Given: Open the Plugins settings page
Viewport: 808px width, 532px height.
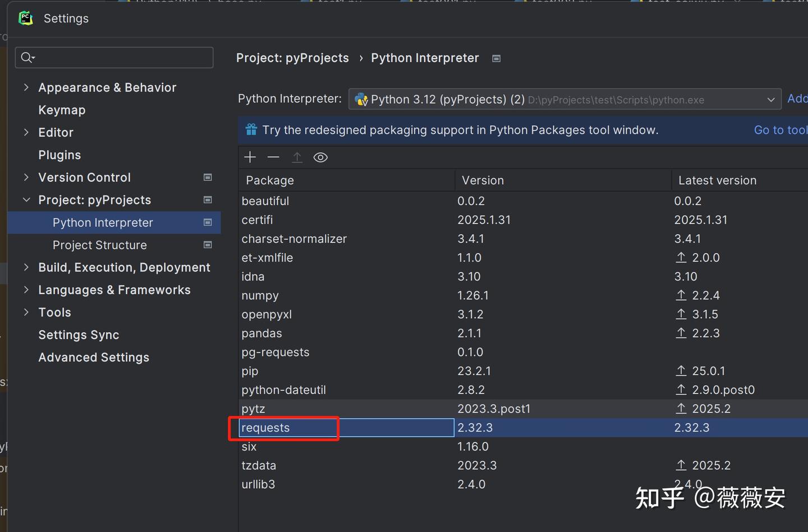Looking at the screenshot, I should click(59, 155).
